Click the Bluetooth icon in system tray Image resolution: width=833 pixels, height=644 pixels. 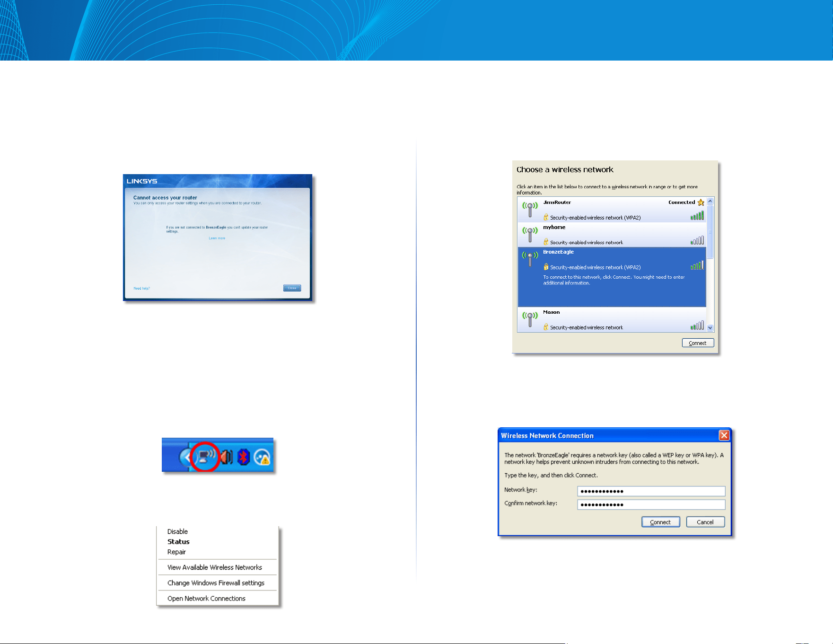click(x=243, y=457)
